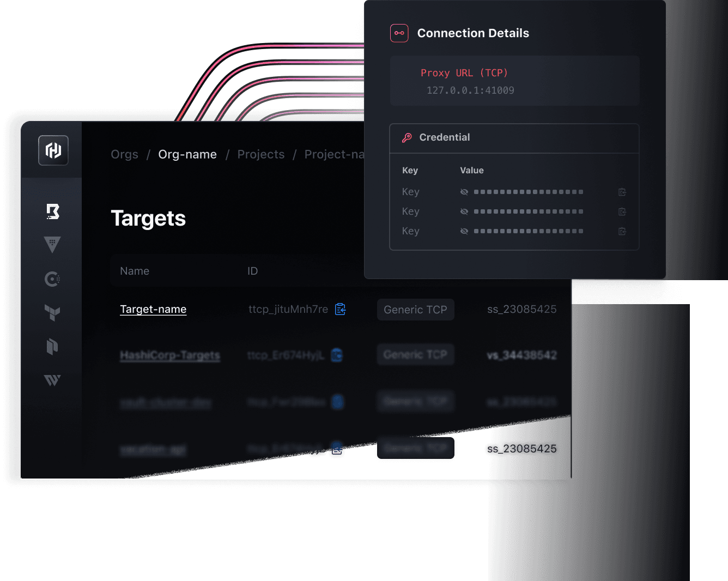The height and width of the screenshot is (581, 728).
Task: Open Waypoint product in sidebar
Action: pyautogui.click(x=52, y=380)
